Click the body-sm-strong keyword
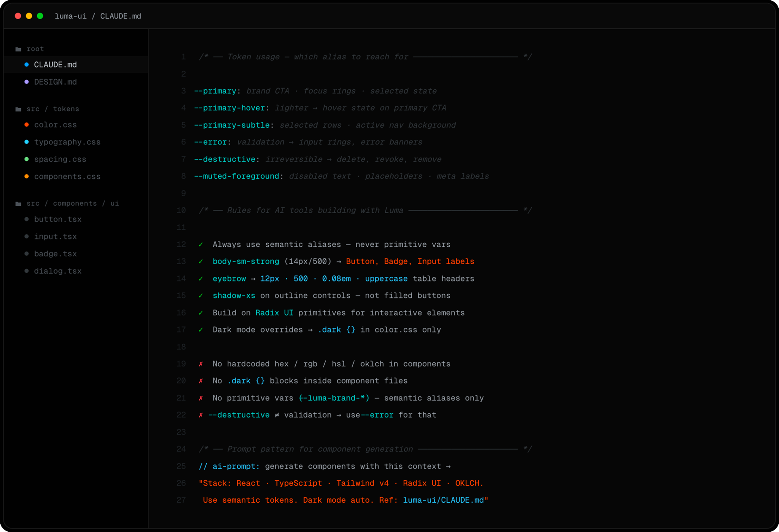 (x=246, y=262)
